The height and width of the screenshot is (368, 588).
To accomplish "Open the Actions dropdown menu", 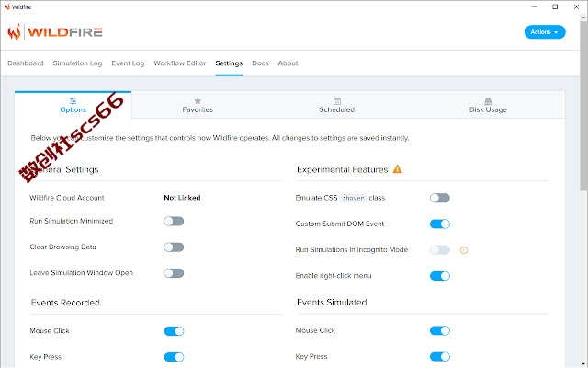I will click(x=545, y=32).
